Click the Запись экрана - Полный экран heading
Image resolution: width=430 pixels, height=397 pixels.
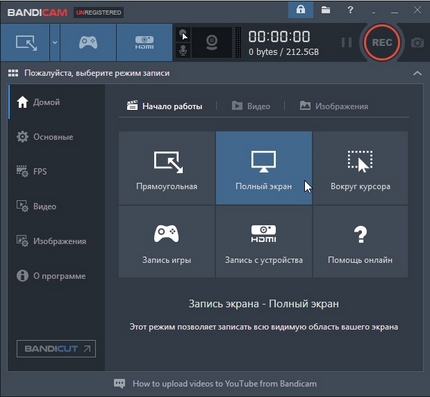point(264,304)
